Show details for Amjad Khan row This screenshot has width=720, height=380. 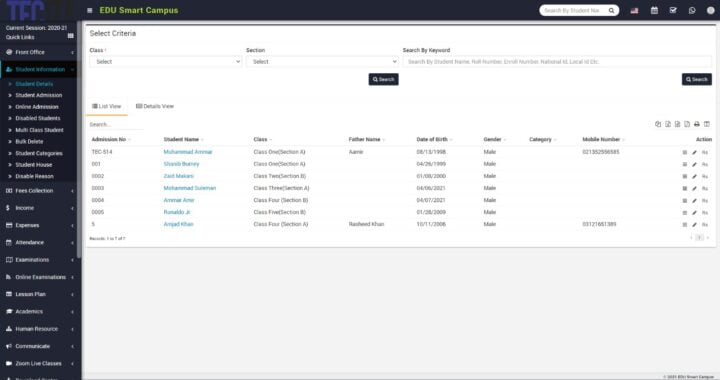pyautogui.click(x=685, y=225)
